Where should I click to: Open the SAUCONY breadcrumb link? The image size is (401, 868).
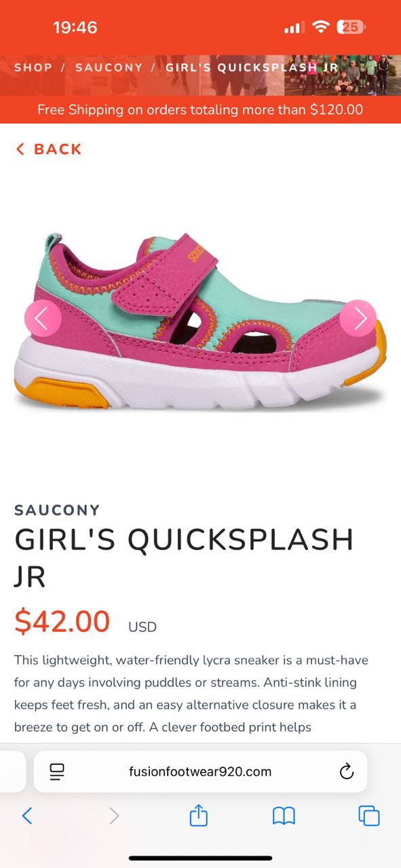(109, 68)
